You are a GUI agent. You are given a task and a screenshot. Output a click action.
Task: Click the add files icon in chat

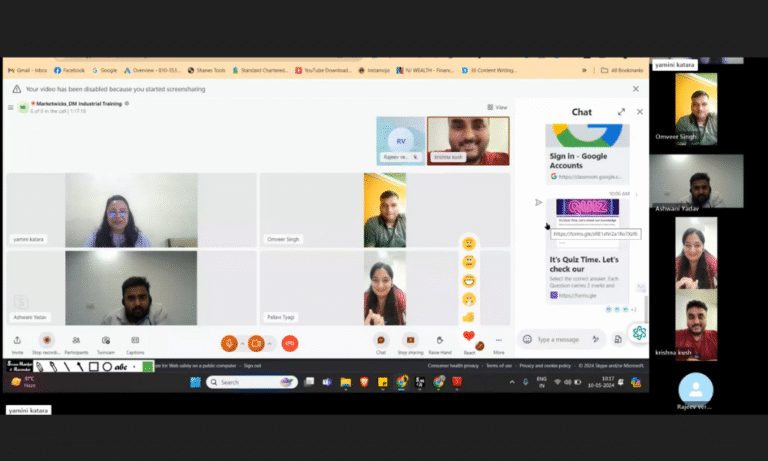pos(618,339)
